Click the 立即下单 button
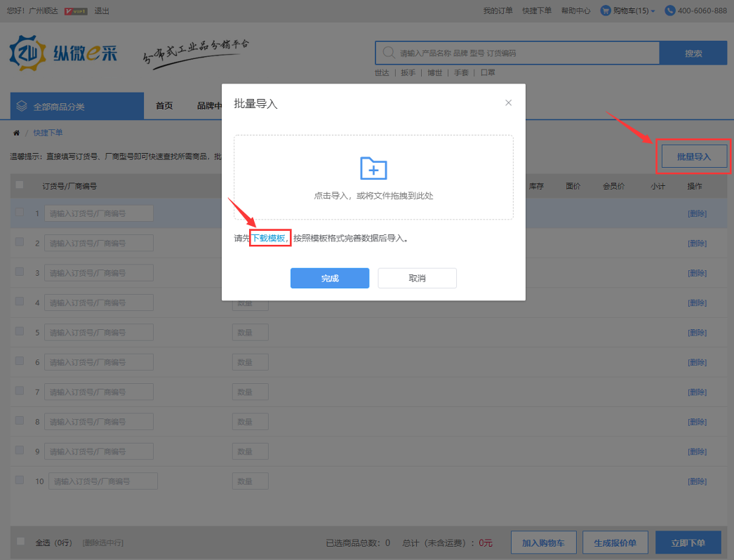 point(687,542)
